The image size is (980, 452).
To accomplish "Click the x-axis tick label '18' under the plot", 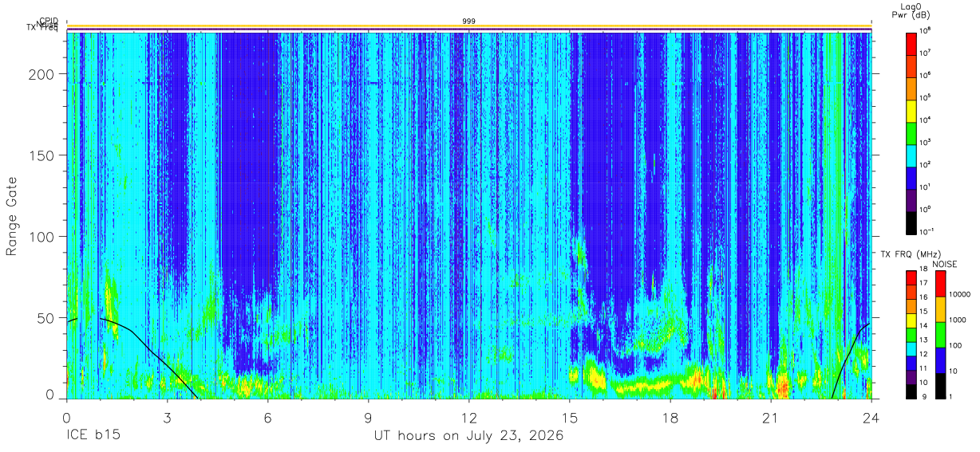I will 670,417.
